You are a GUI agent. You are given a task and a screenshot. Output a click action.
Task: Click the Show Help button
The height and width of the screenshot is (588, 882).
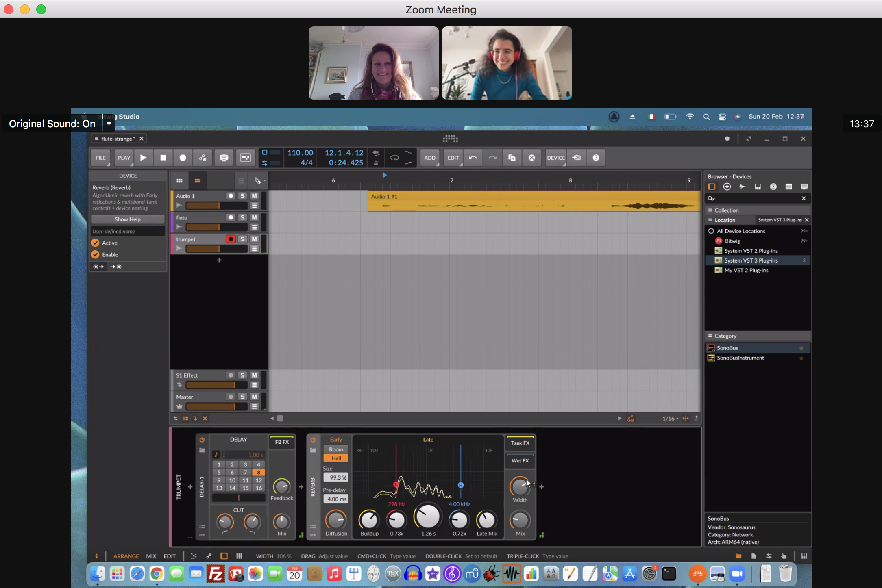(x=128, y=219)
